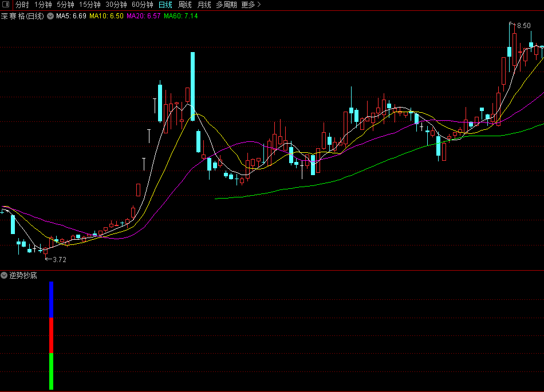The height and width of the screenshot is (392, 544).
Task: Switch to 日线 daily chart
Action: pos(165,5)
